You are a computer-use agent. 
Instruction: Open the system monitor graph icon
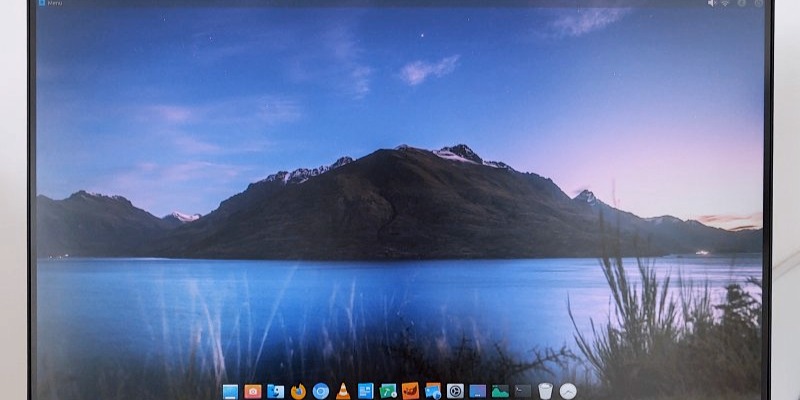[x=500, y=391]
